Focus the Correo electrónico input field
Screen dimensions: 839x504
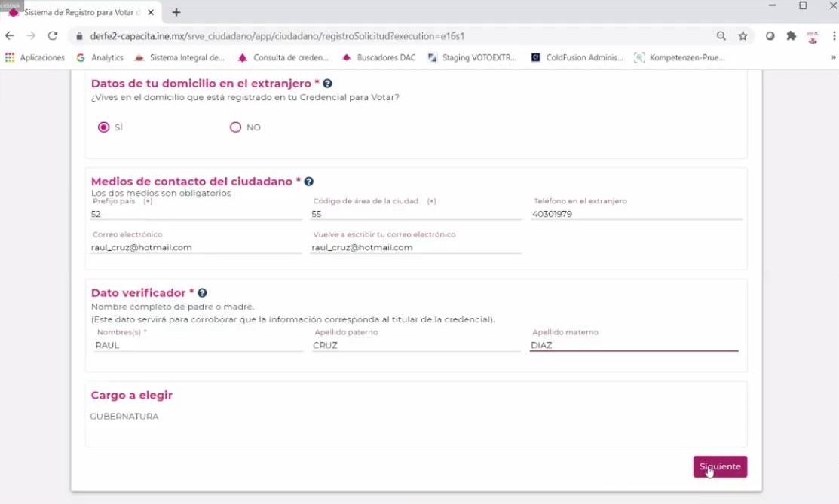tap(195, 247)
